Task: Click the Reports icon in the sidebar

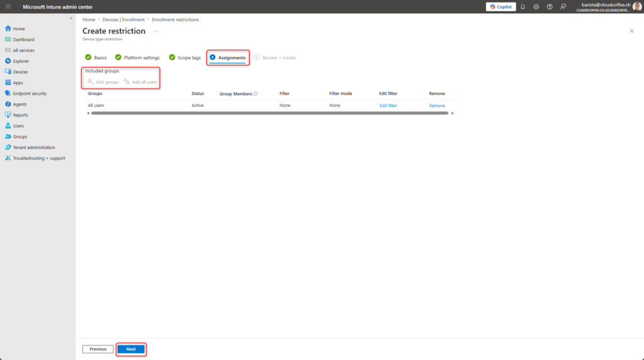Action: pyautogui.click(x=8, y=115)
